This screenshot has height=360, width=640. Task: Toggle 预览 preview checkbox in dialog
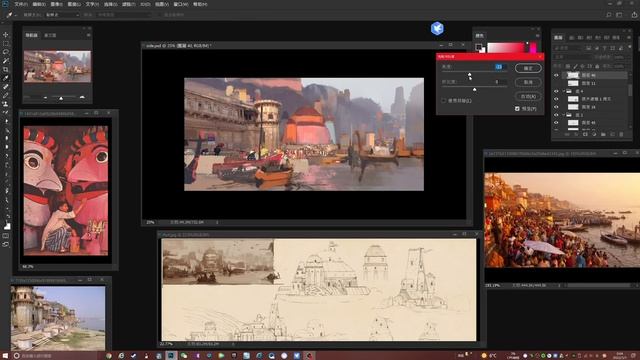pos(517,109)
